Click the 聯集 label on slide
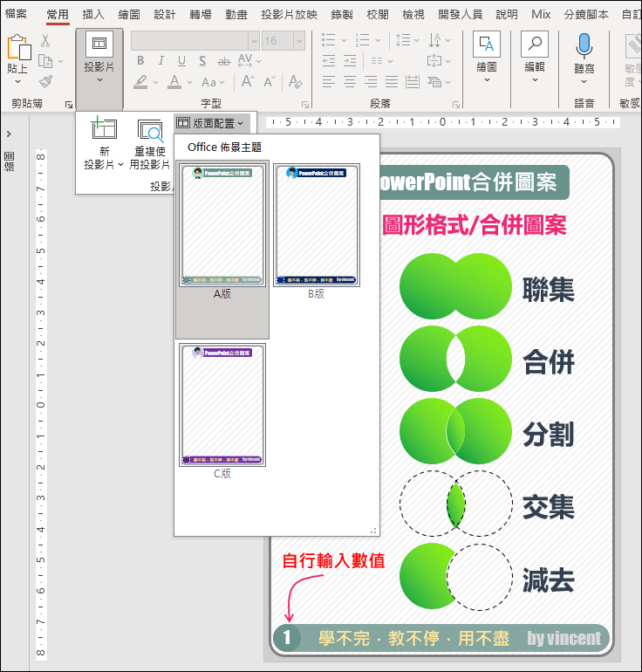The image size is (642, 672). (549, 289)
